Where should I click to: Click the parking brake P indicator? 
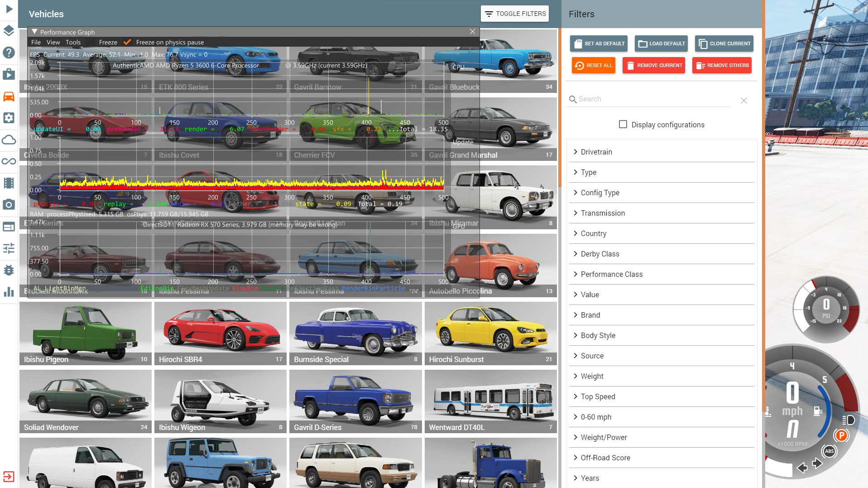[x=841, y=435]
